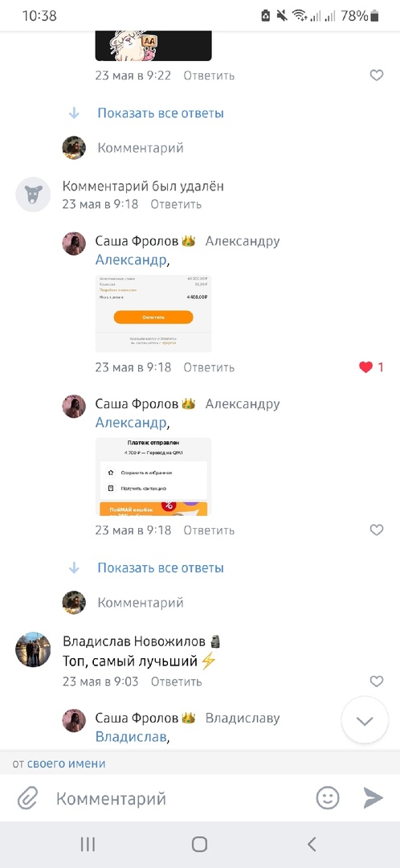400x868 pixels.
Task: Tap the paperclip attachment icon
Action: pyautogui.click(x=27, y=798)
